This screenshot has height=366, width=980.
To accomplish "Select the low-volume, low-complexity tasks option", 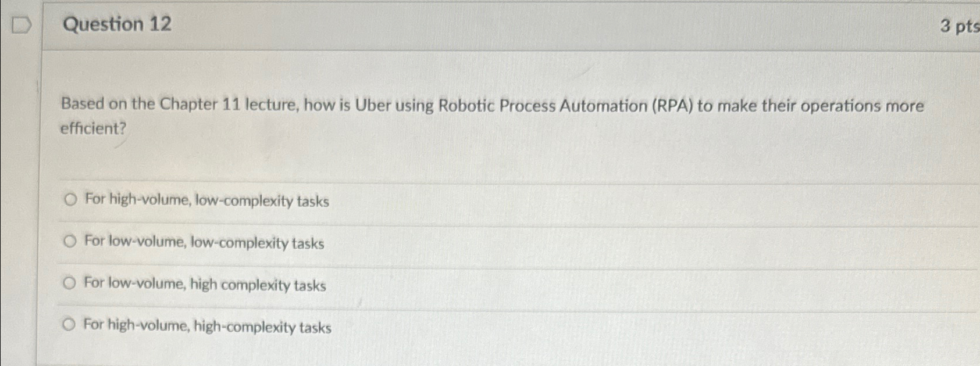I will pos(70,242).
